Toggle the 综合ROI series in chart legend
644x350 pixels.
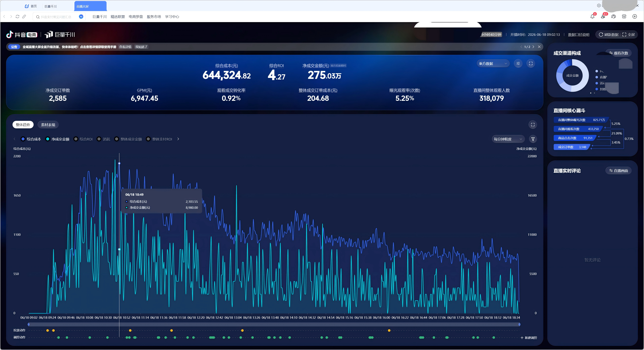click(83, 139)
